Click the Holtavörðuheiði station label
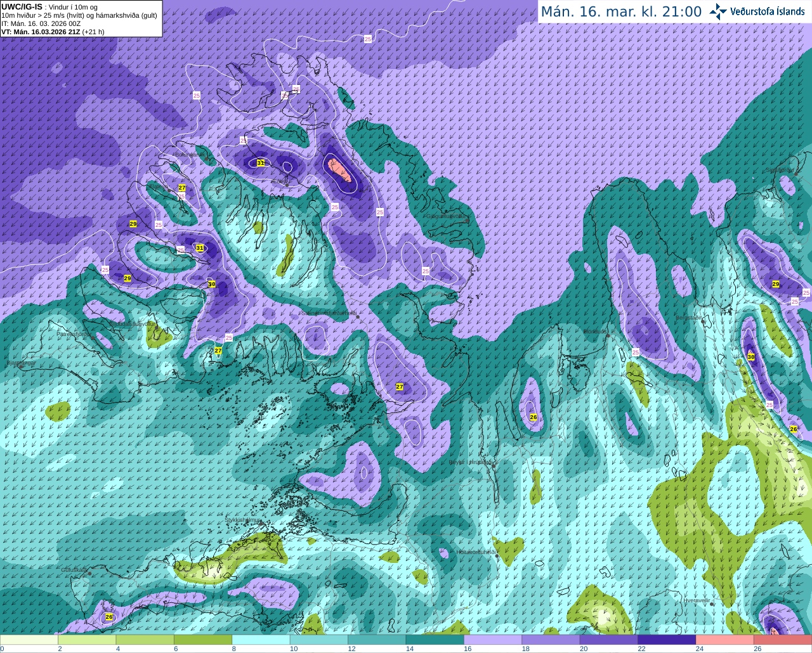The image size is (812, 653). coord(476,552)
